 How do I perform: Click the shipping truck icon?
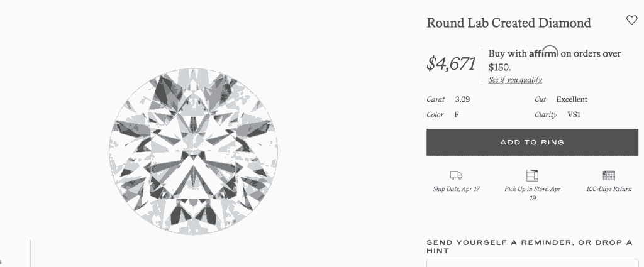pyautogui.click(x=456, y=175)
